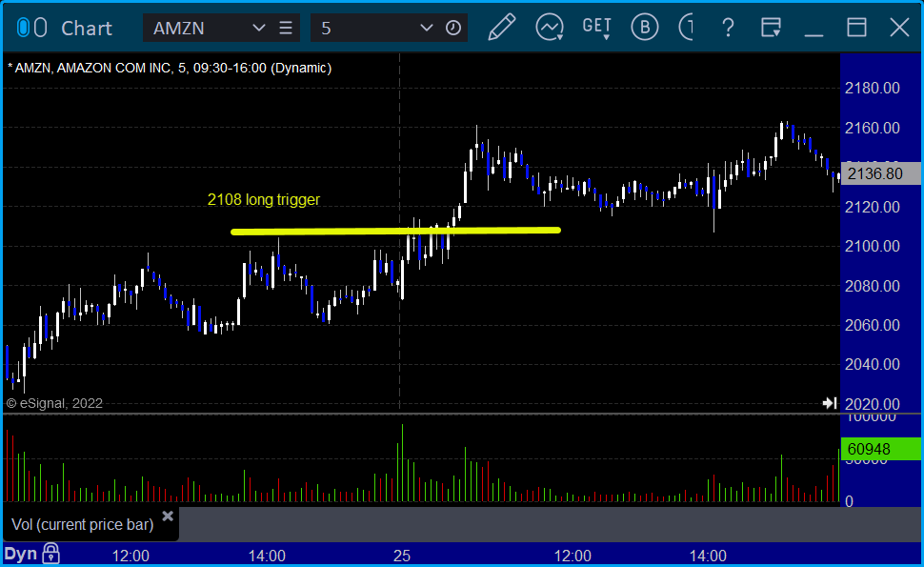Select the yellow trigger trend line
Screen dimensions: 924x567
pos(395,231)
